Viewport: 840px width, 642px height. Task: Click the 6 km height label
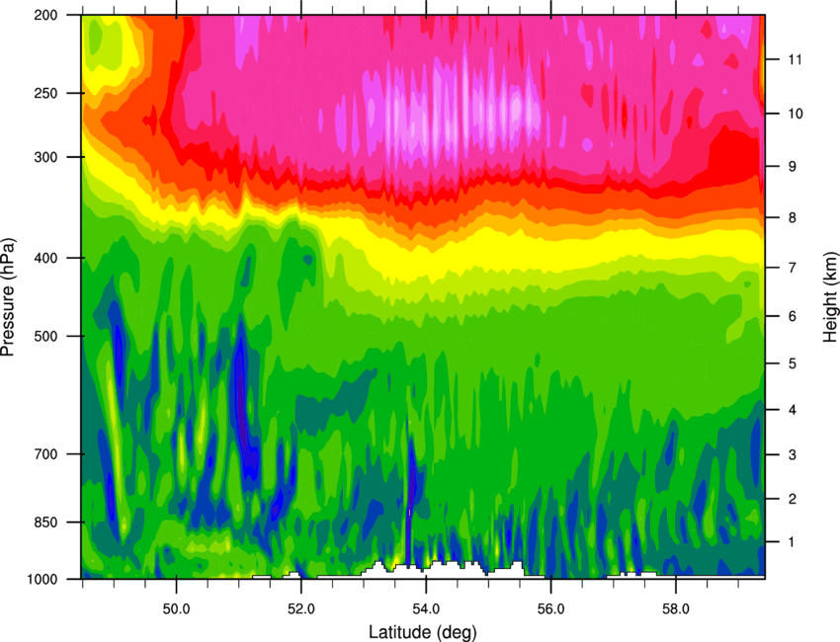[x=793, y=316]
